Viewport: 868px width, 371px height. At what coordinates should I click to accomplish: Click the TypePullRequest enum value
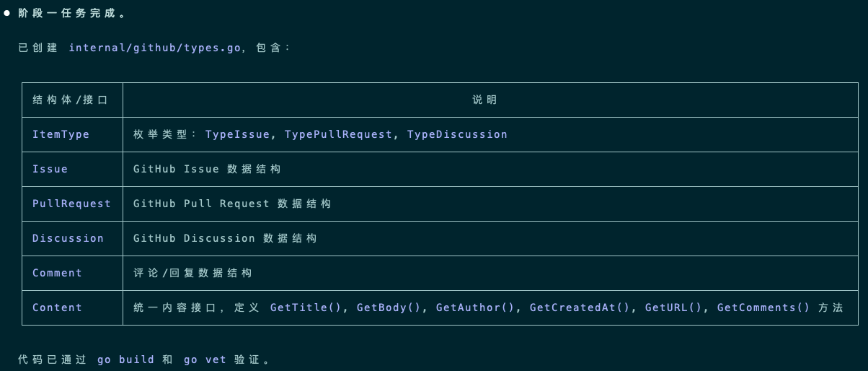(x=338, y=134)
